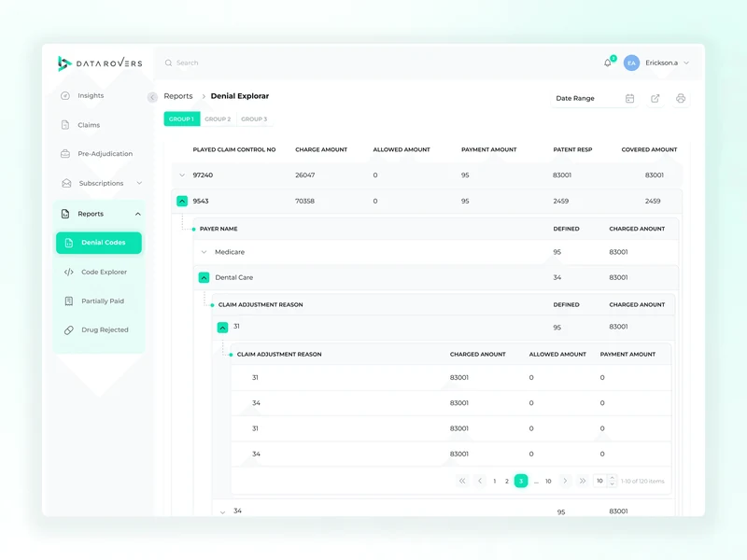Click the Drug Rejected pill icon
This screenshot has width=747, height=560.
coord(68,330)
